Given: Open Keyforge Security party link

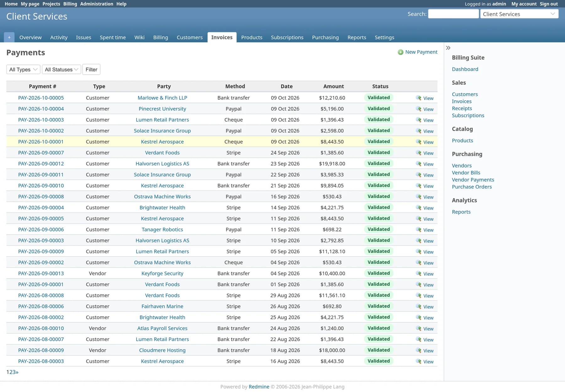Looking at the screenshot, I should (x=162, y=273).
